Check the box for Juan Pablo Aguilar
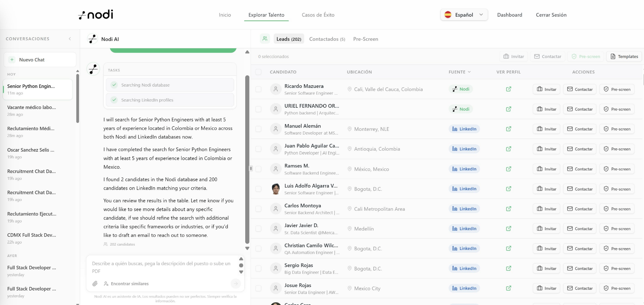The height and width of the screenshot is (305, 644). (x=258, y=149)
